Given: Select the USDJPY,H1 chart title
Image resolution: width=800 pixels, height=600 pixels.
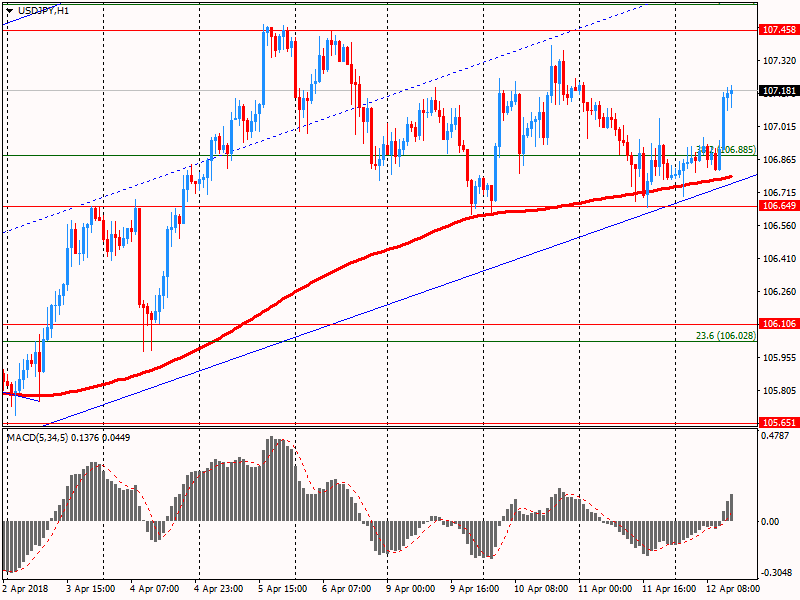Looking at the screenshot, I should tap(43, 11).
